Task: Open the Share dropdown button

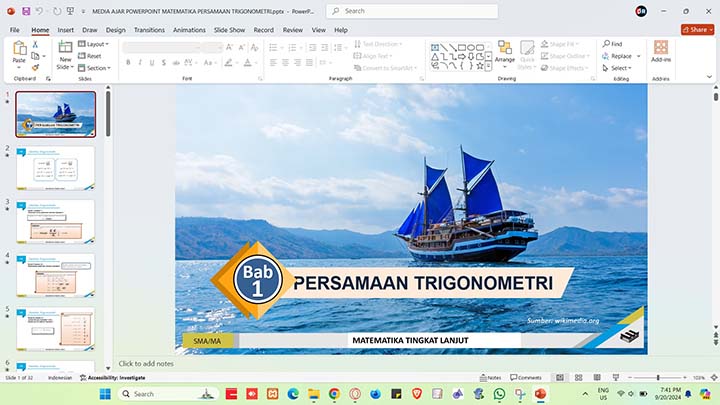Action: (x=698, y=29)
